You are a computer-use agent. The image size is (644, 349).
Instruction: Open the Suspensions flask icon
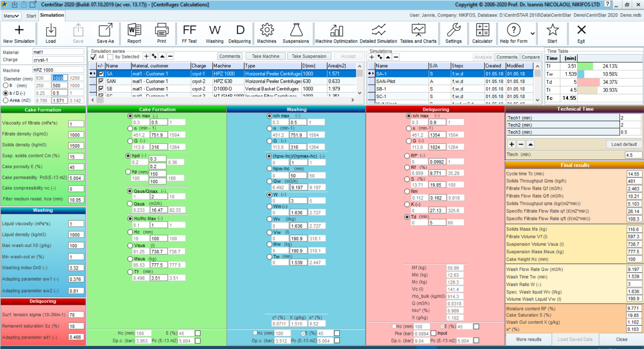[296, 34]
